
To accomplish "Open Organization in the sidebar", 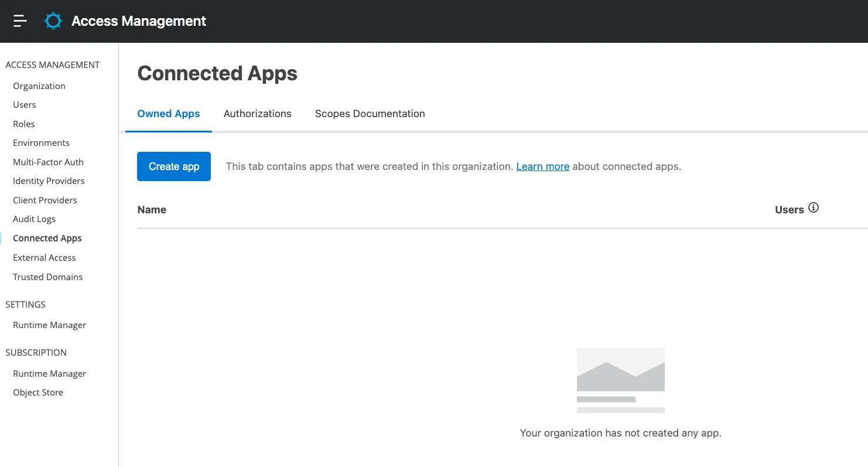I will 39,86.
